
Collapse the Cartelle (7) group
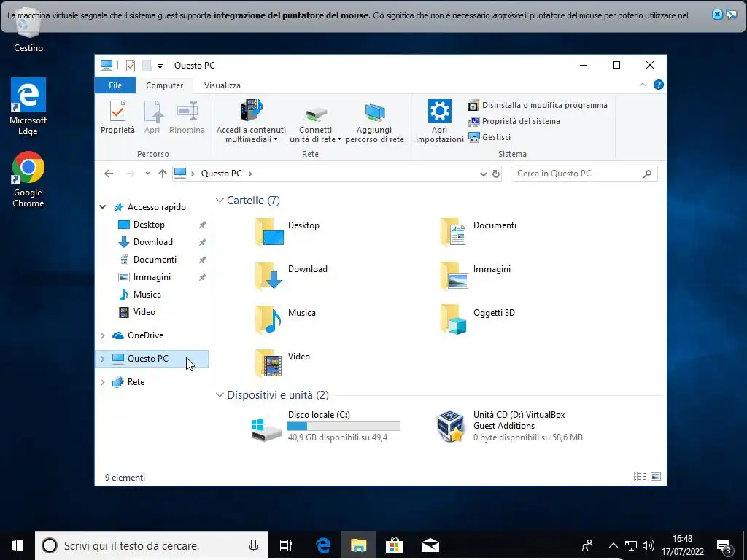(220, 201)
